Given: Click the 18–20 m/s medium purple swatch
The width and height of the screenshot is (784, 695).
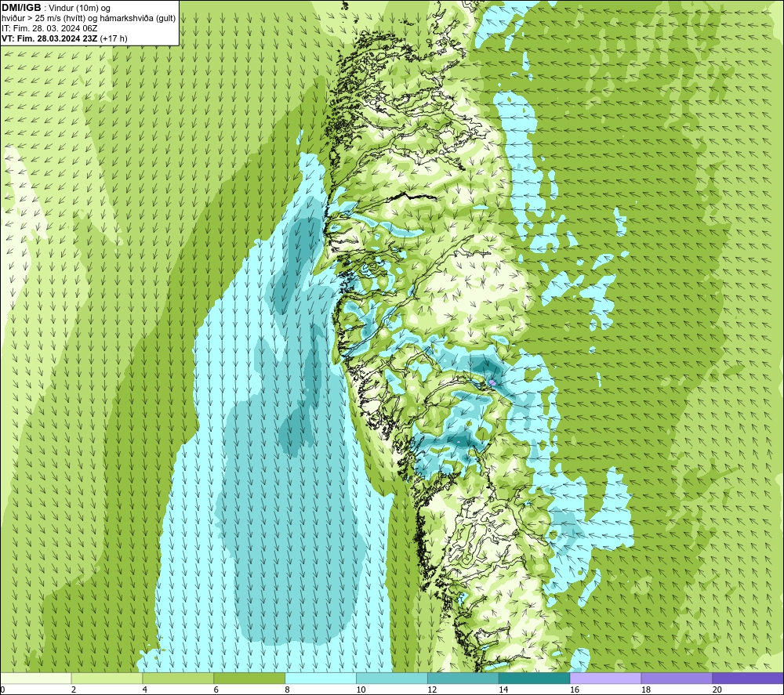Looking at the screenshot, I should tap(677, 678).
